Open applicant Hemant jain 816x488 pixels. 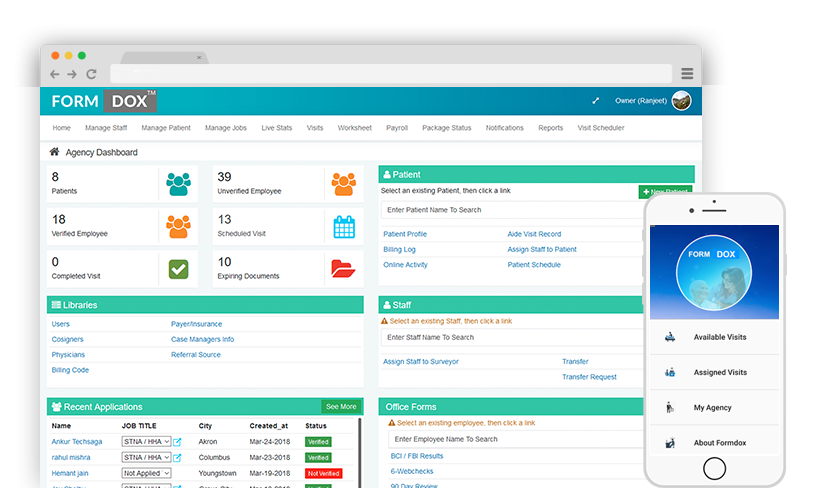click(x=70, y=473)
